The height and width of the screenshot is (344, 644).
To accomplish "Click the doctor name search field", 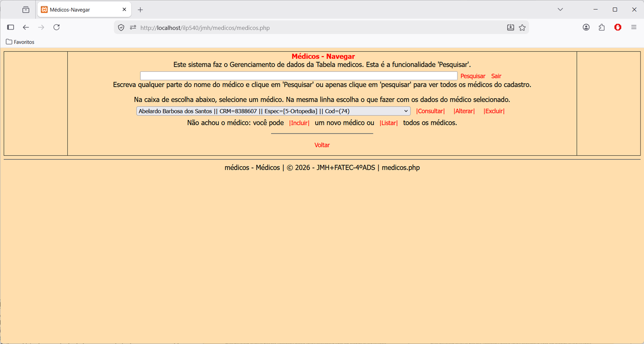I will (299, 76).
